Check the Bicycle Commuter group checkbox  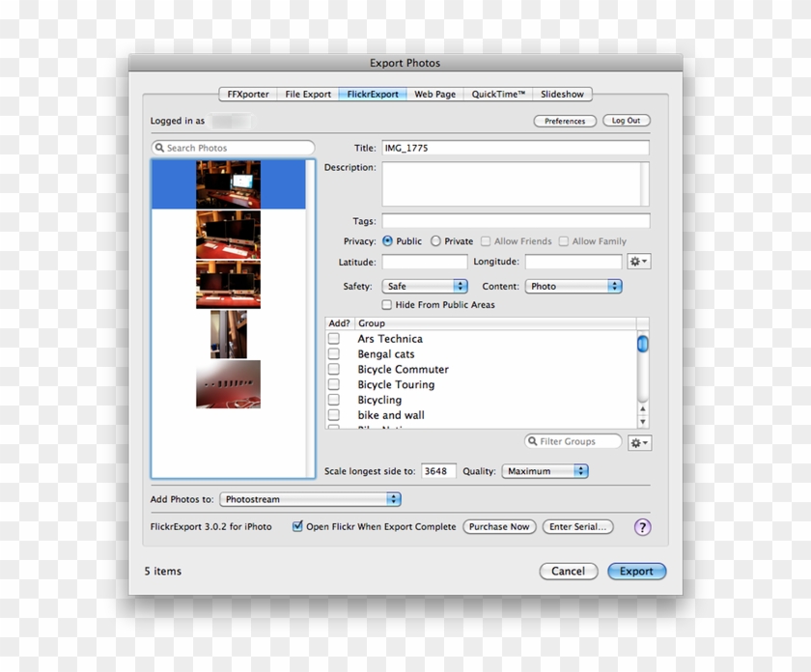(334, 369)
